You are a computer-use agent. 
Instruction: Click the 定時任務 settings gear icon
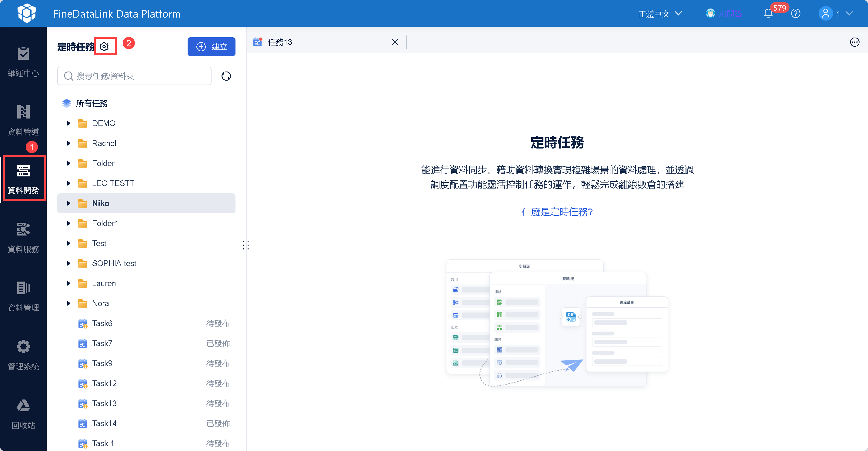click(x=105, y=46)
